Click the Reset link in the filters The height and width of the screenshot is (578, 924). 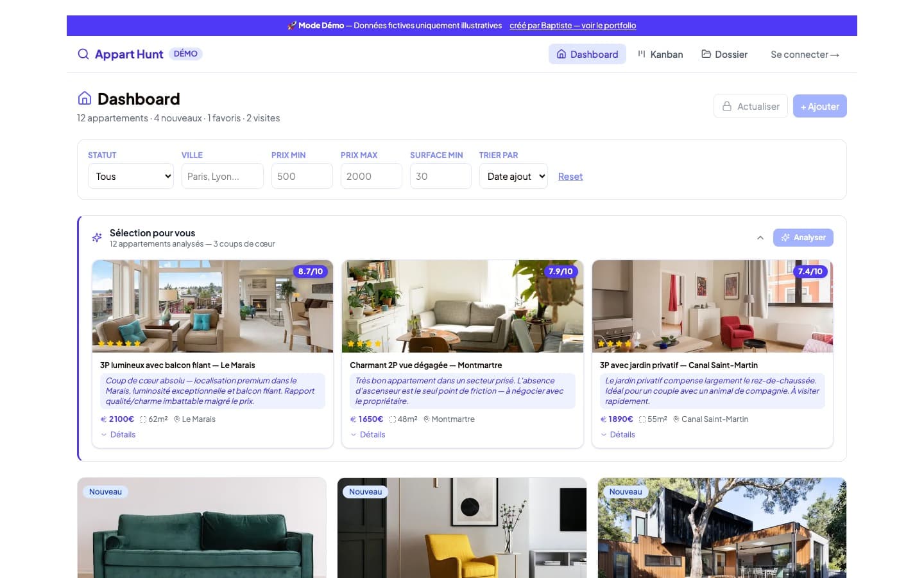click(570, 176)
